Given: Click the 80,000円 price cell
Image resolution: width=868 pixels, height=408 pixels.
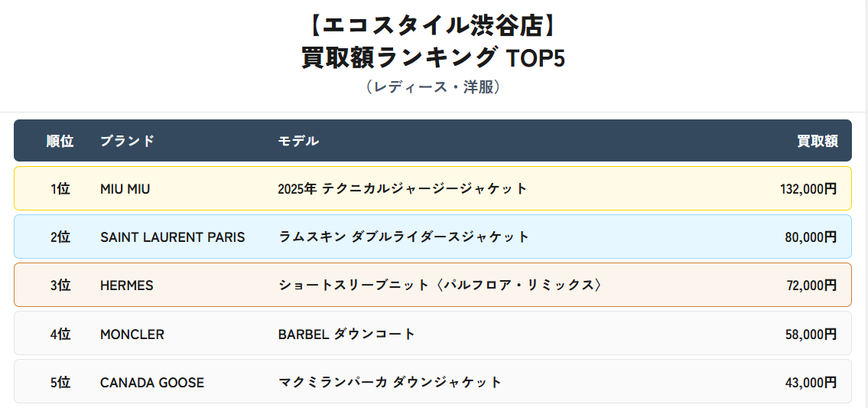Looking at the screenshot, I should click(811, 237).
